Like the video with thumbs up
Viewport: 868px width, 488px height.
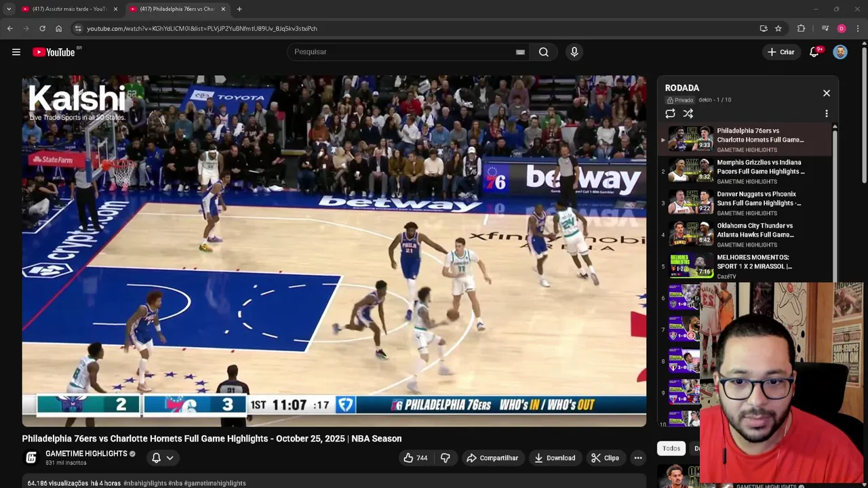(x=416, y=458)
